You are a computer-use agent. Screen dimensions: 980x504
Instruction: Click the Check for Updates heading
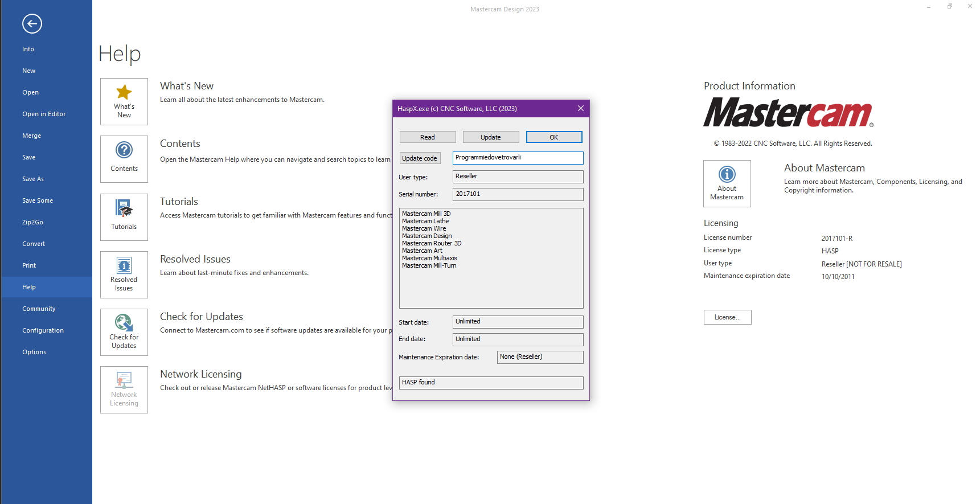[202, 317]
